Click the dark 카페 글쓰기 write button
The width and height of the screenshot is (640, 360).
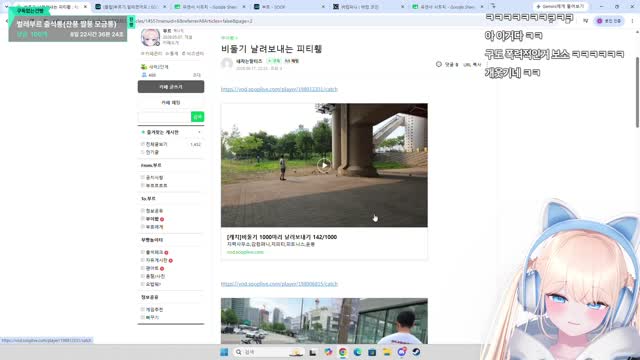[171, 87]
